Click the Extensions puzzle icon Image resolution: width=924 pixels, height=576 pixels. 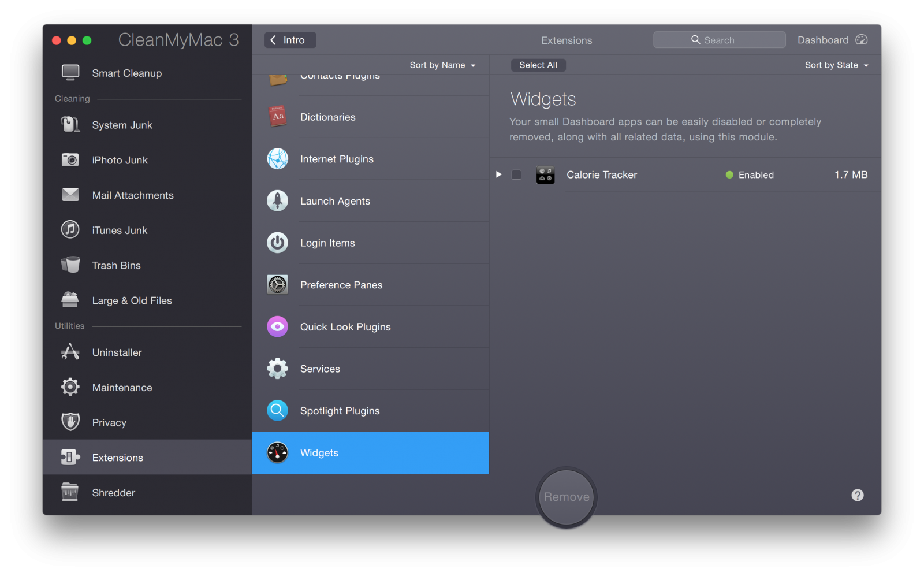70,457
